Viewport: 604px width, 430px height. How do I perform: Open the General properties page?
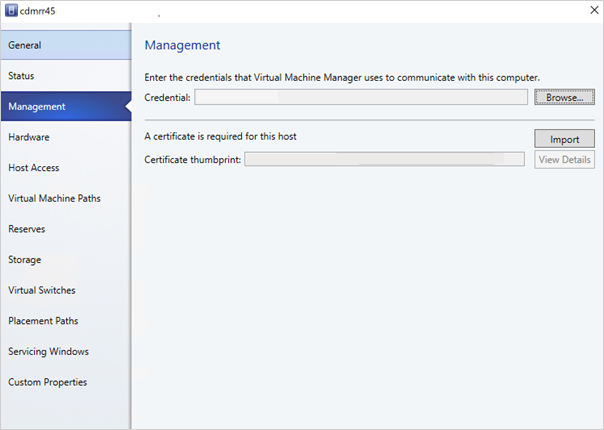tap(66, 45)
